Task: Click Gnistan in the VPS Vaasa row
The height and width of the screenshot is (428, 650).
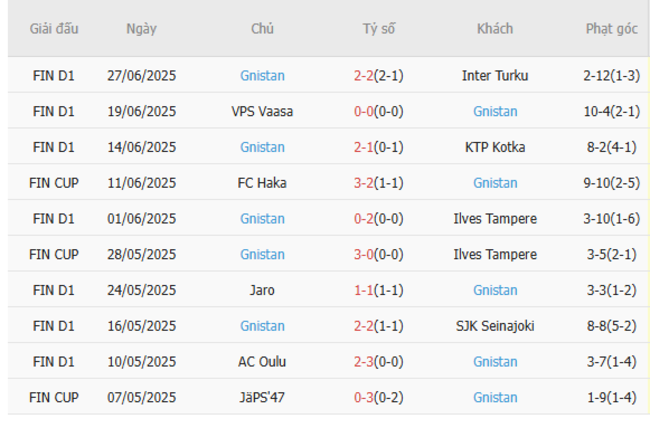Action: pos(495,111)
